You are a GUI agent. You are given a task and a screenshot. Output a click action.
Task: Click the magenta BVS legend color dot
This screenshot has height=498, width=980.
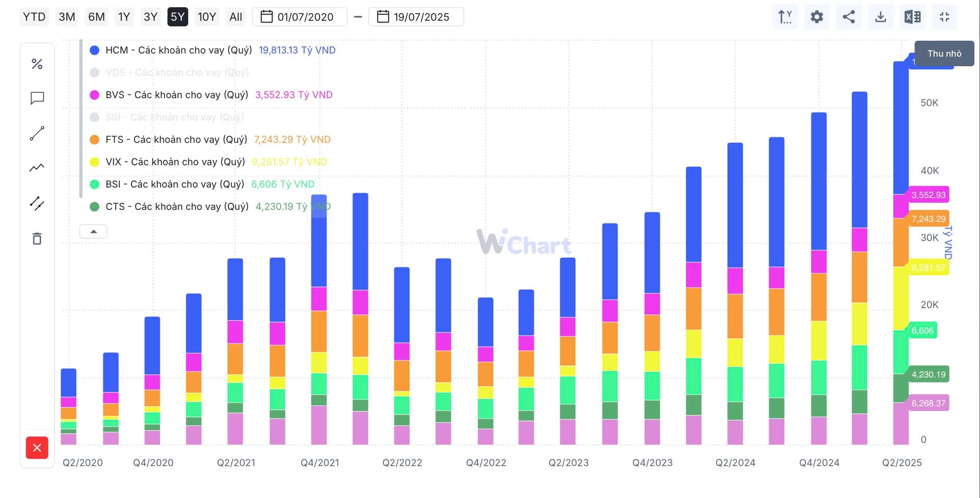click(94, 94)
